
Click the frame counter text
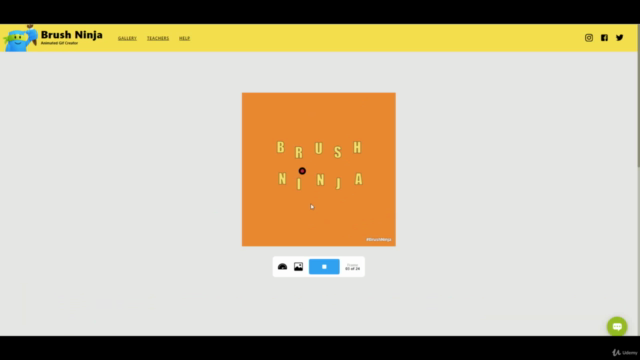click(353, 267)
